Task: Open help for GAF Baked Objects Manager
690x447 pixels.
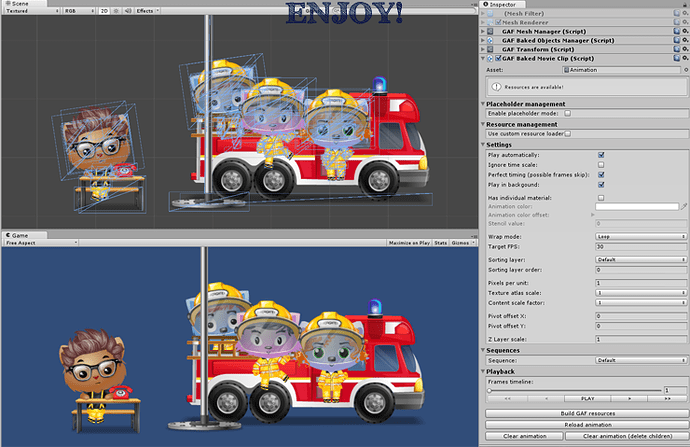Action: 677,40
